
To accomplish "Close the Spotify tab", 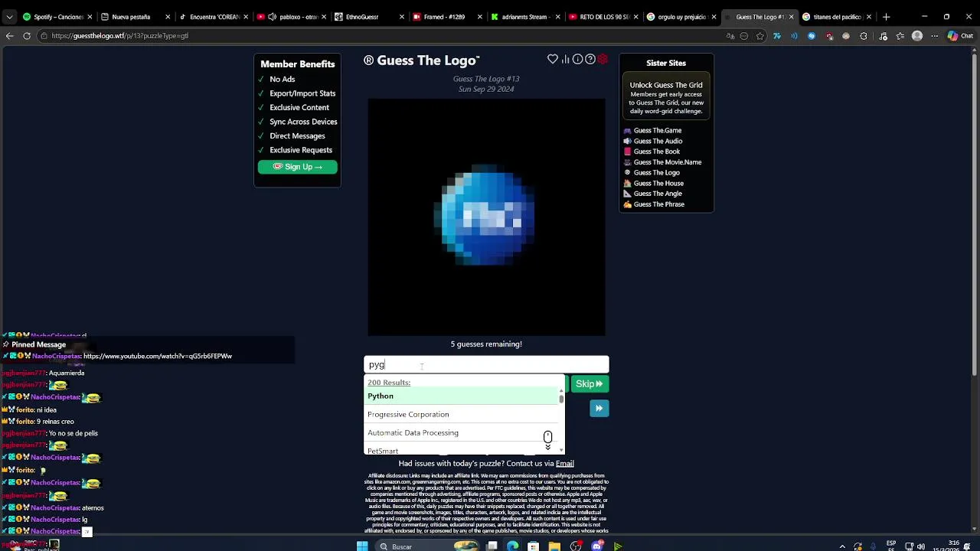I will click(x=89, y=17).
